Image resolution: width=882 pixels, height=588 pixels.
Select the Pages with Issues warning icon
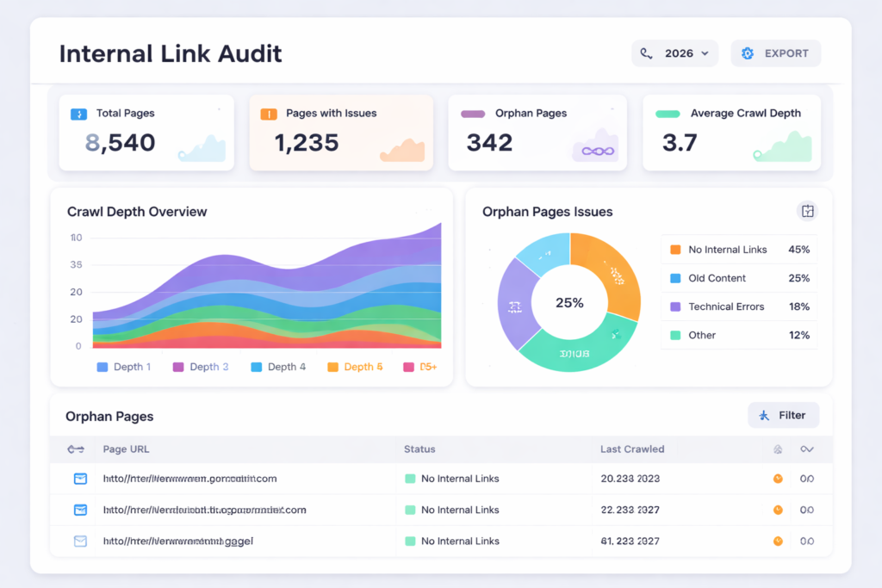[x=268, y=113]
